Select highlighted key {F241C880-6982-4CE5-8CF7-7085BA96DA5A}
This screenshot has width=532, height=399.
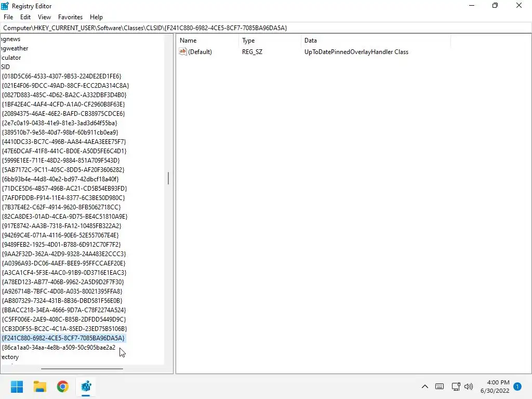coord(63,338)
